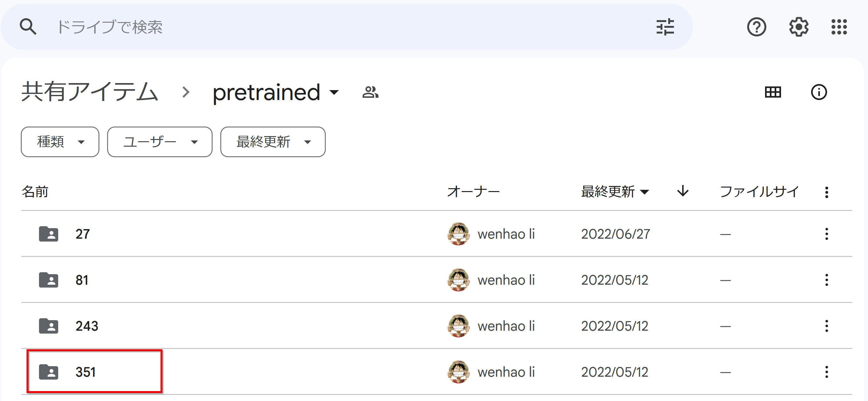Select folder named 27
The width and height of the screenshot is (868, 401).
click(x=82, y=234)
